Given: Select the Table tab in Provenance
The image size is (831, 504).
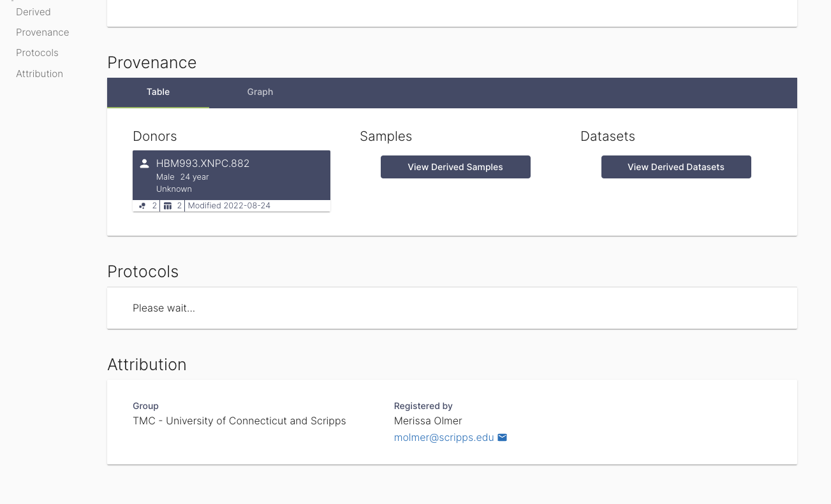Looking at the screenshot, I should pos(158,92).
